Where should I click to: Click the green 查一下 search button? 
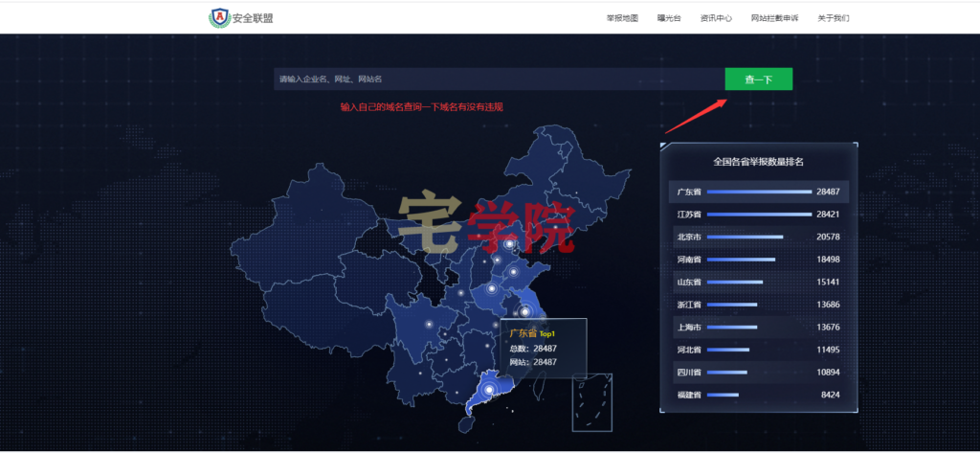coord(759,79)
